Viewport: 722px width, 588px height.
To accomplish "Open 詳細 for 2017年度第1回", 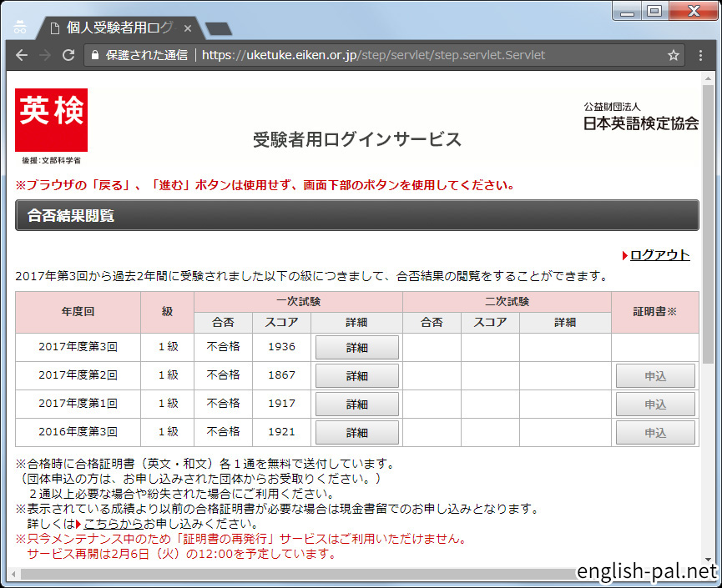I will coord(356,405).
